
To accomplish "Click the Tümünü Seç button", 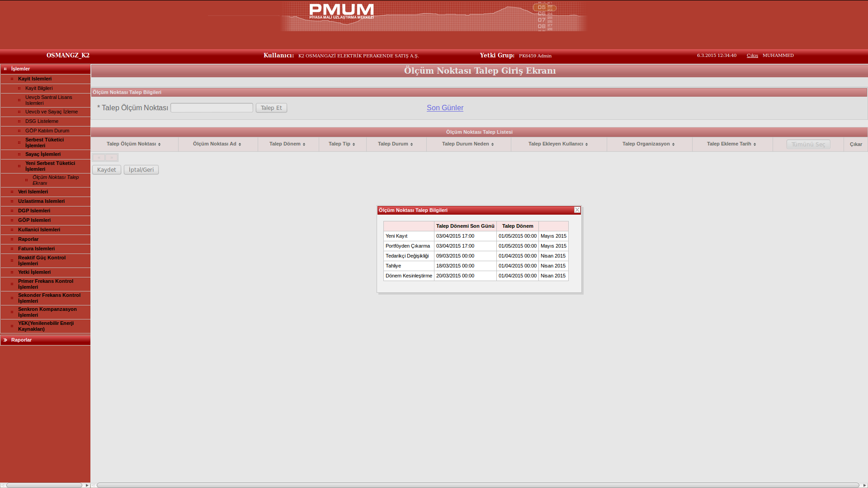I will click(x=808, y=145).
